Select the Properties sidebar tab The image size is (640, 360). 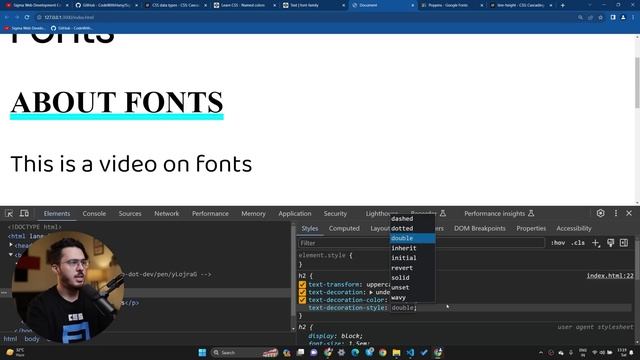[x=531, y=229]
